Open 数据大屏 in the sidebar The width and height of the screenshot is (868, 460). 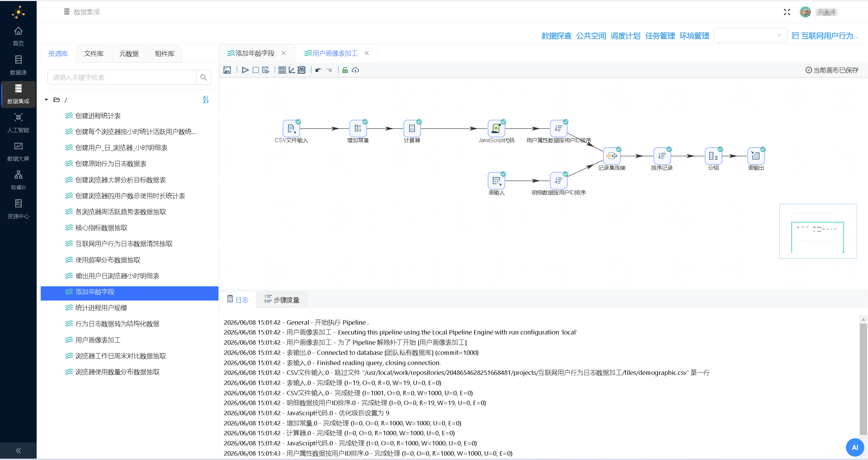tap(18, 152)
